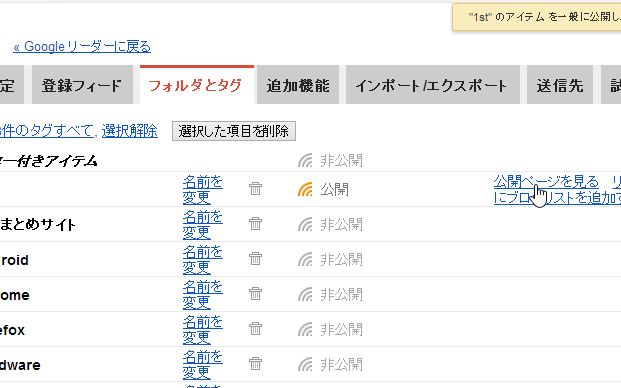Click trash icon for the roid row
Image resolution: width=621 pixels, height=388 pixels.
(x=255, y=259)
